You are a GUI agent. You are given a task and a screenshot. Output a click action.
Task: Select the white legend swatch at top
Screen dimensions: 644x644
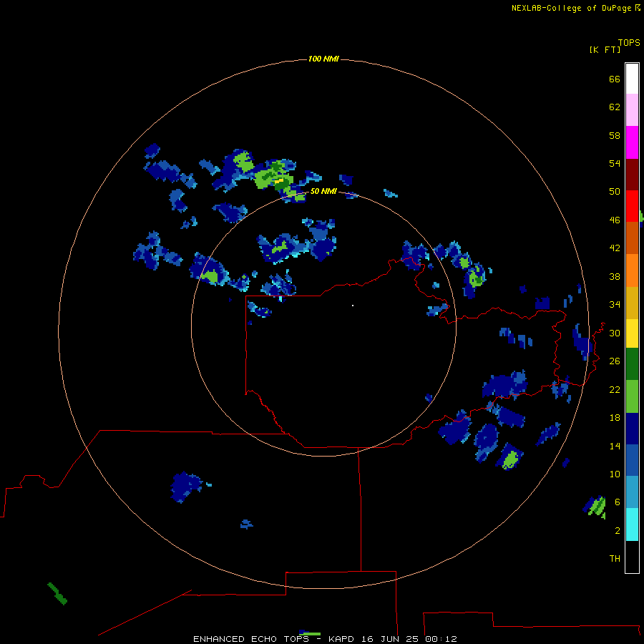(632, 79)
